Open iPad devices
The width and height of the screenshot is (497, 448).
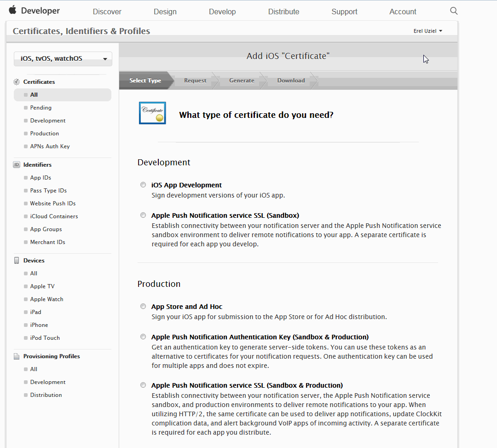[x=35, y=312]
